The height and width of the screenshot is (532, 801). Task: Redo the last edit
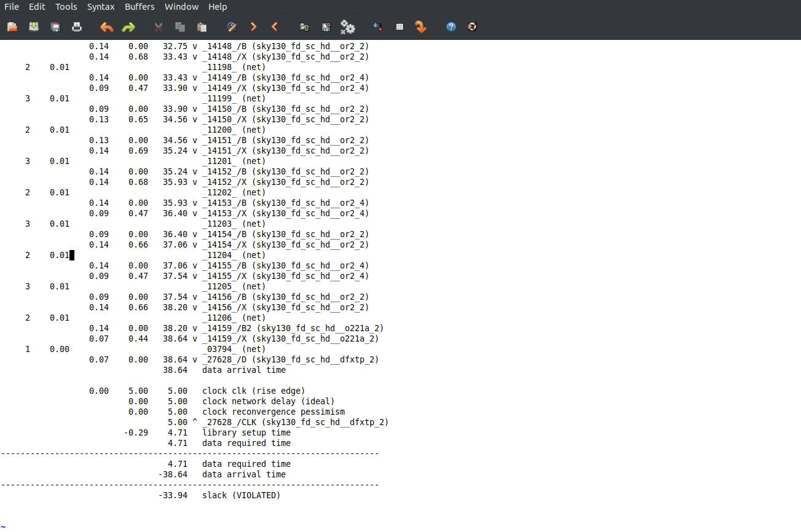pos(128,27)
